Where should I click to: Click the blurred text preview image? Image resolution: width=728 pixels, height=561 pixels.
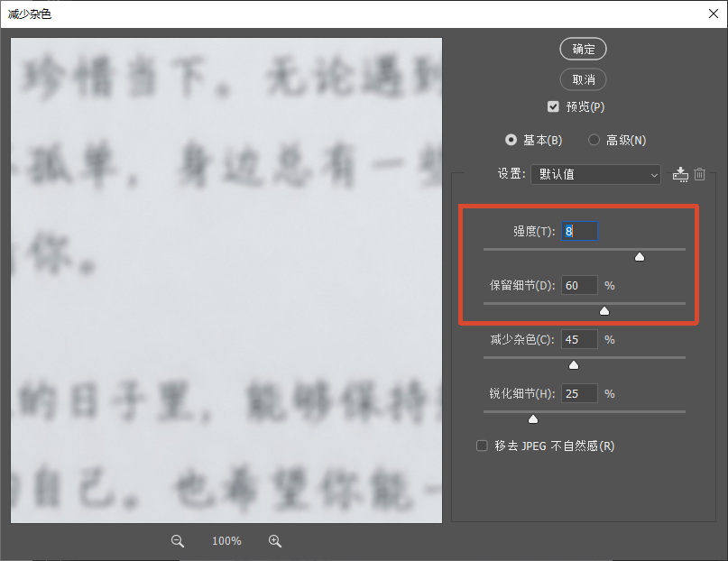(226, 280)
